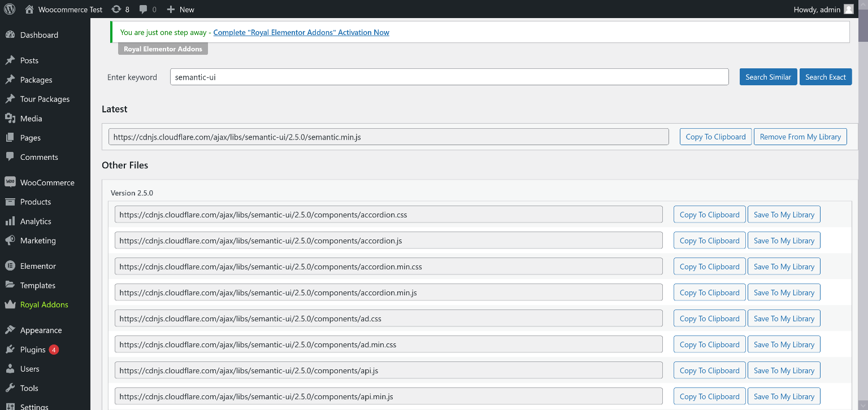Click the Users person icon
Image resolution: width=868 pixels, height=410 pixels.
[10, 368]
